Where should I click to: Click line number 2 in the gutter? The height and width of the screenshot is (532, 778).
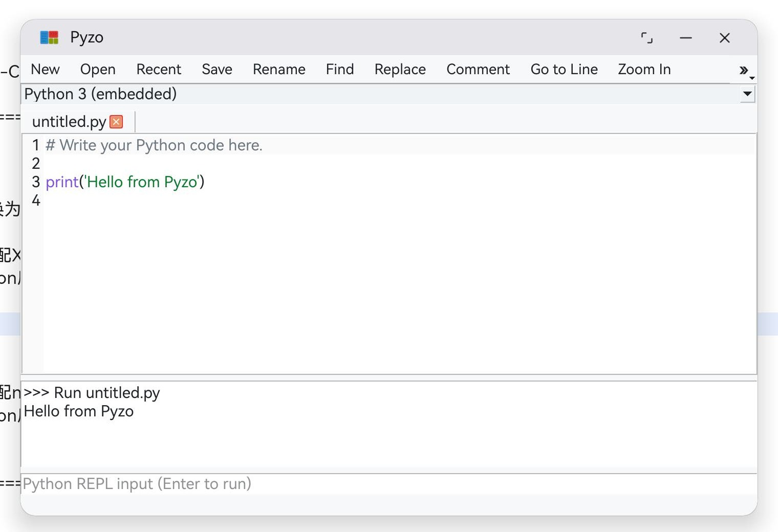(36, 163)
